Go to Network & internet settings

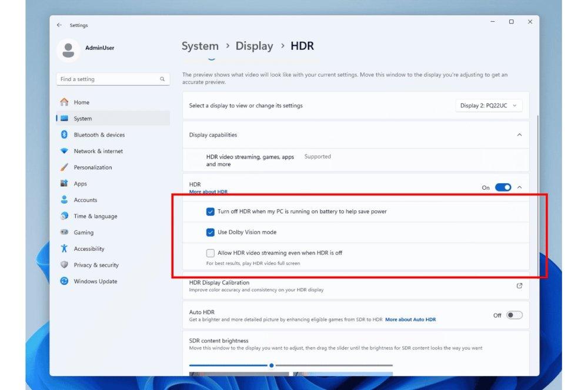pyautogui.click(x=113, y=151)
